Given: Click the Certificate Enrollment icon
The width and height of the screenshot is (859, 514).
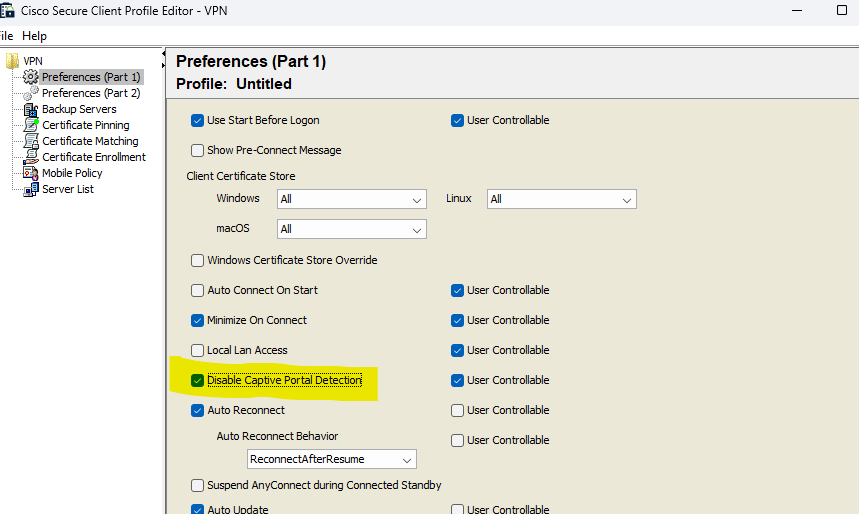Looking at the screenshot, I should tap(31, 157).
